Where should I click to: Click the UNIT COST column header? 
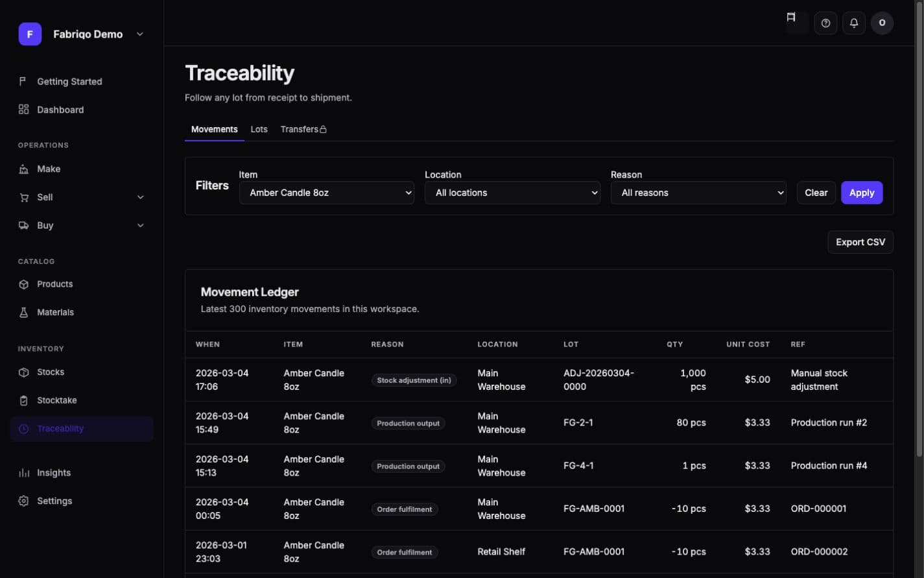pos(748,344)
